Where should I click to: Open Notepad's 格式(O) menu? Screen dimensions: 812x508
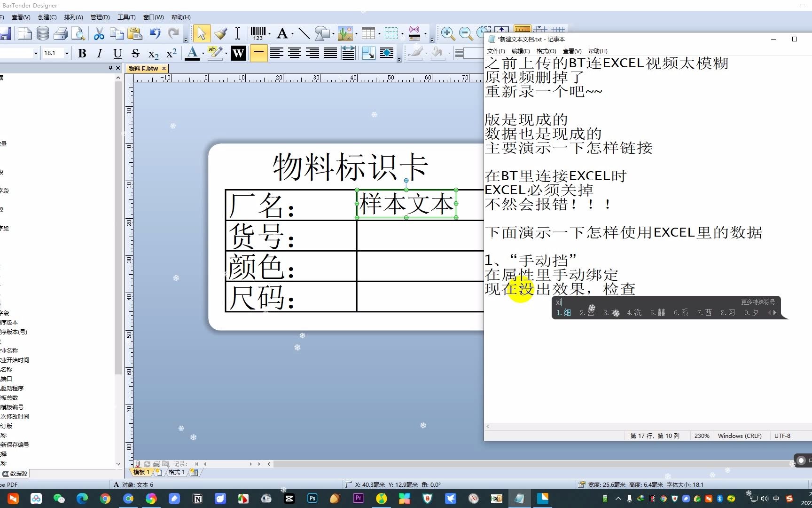546,51
